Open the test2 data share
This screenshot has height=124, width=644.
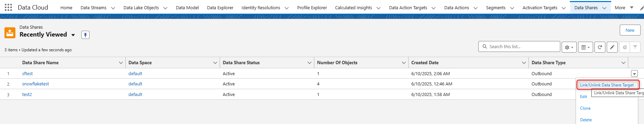click(27, 94)
